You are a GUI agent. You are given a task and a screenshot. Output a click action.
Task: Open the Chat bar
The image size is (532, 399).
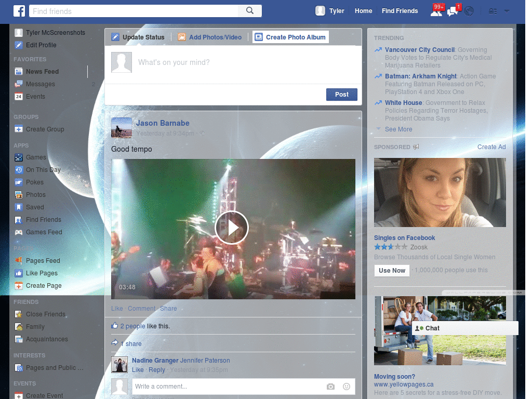(x=465, y=328)
